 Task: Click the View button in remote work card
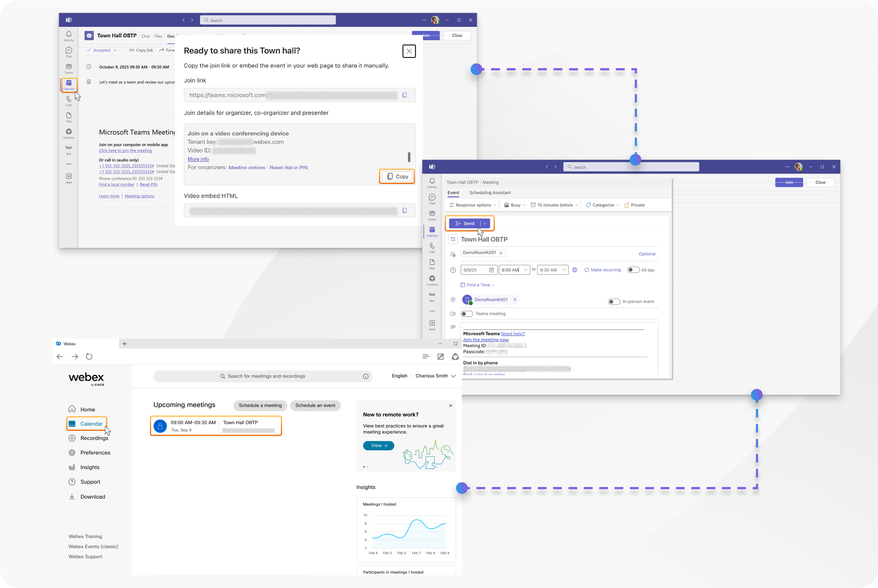[379, 446]
